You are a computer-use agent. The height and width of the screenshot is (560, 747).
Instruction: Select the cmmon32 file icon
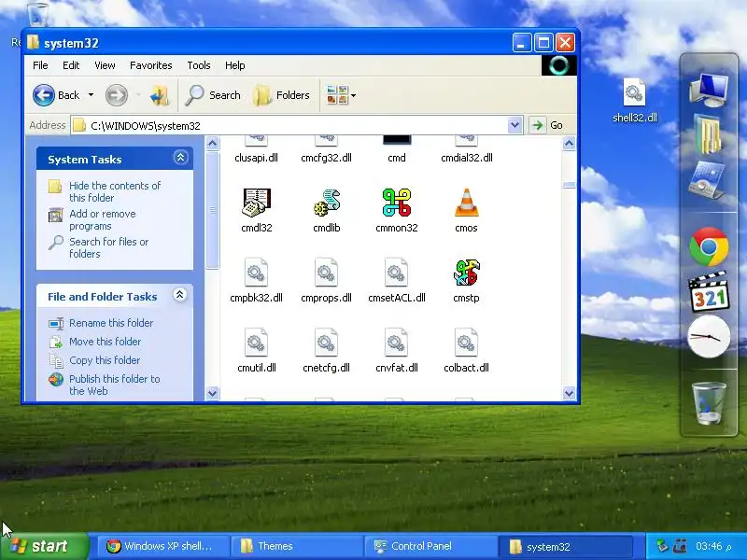point(396,203)
